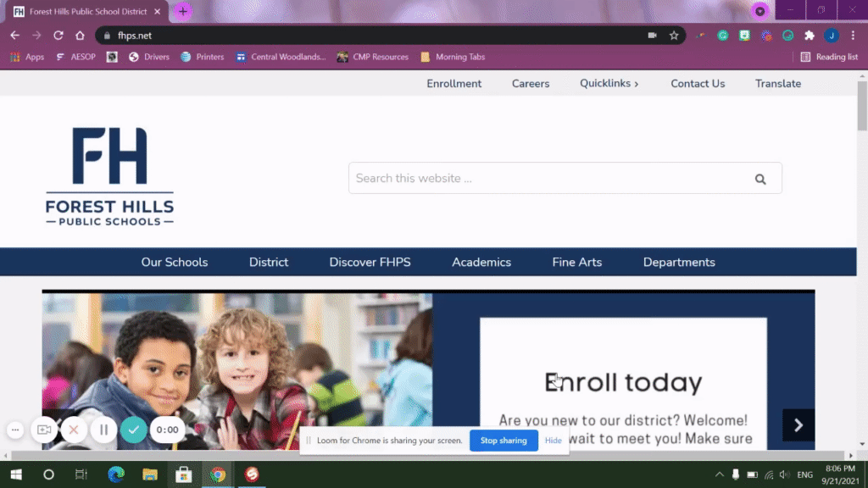Open the Central Woodlands bookmark

point(281,57)
